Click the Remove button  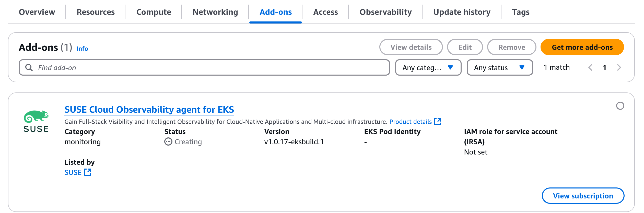pos(511,47)
